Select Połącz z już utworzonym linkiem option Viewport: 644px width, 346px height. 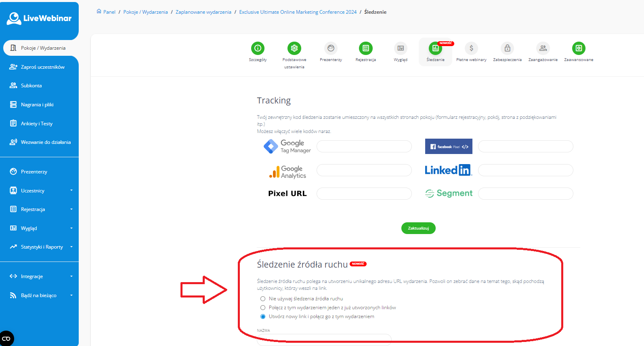[263, 308]
